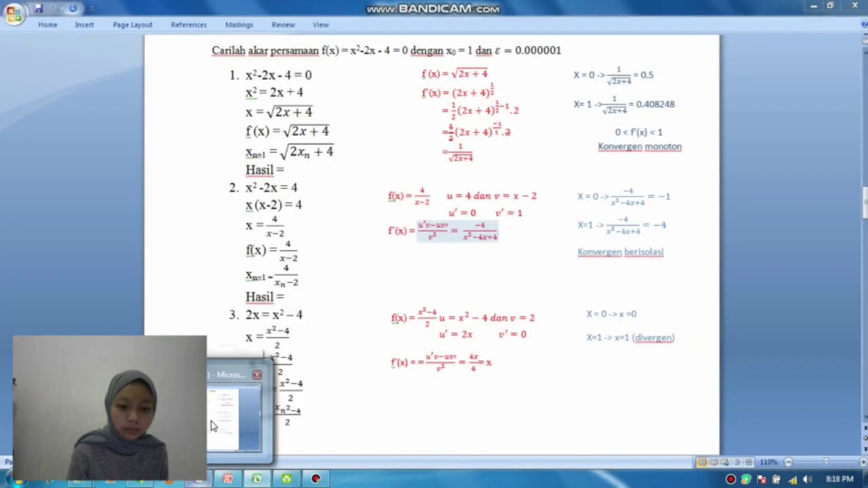The width and height of the screenshot is (868, 488).
Task: Click the green shield tray icon
Action: pyautogui.click(x=746, y=479)
